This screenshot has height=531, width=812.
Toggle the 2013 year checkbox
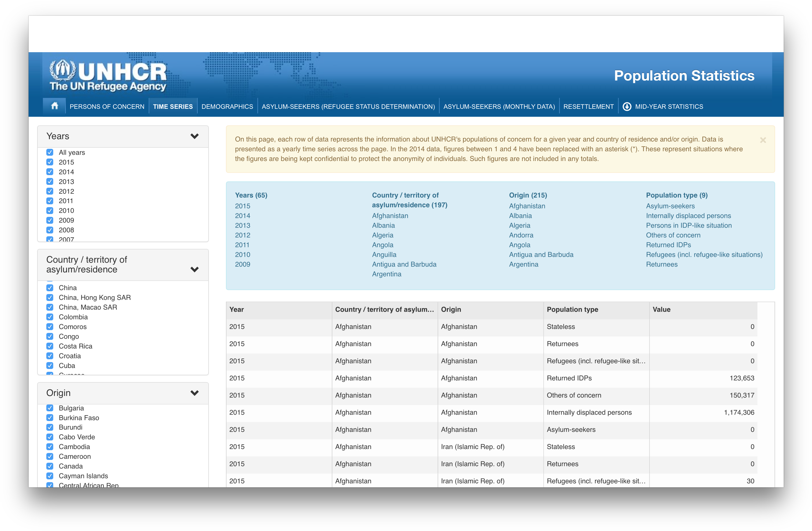point(50,181)
